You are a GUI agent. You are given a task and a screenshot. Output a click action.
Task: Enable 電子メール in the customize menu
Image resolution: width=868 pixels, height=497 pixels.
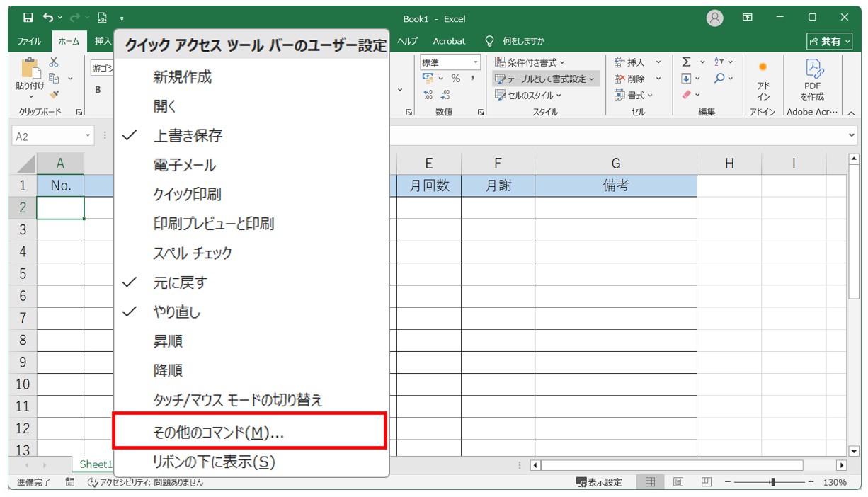tap(251, 165)
